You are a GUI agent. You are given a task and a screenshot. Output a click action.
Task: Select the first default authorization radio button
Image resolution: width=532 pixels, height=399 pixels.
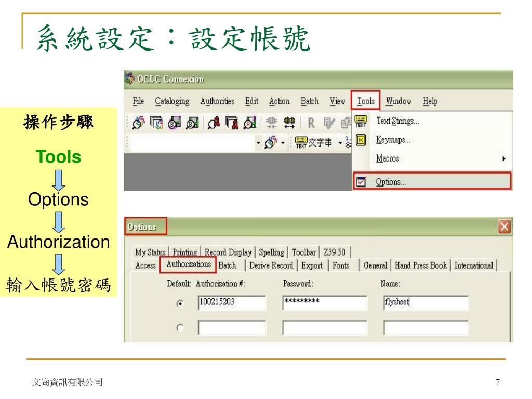180,303
